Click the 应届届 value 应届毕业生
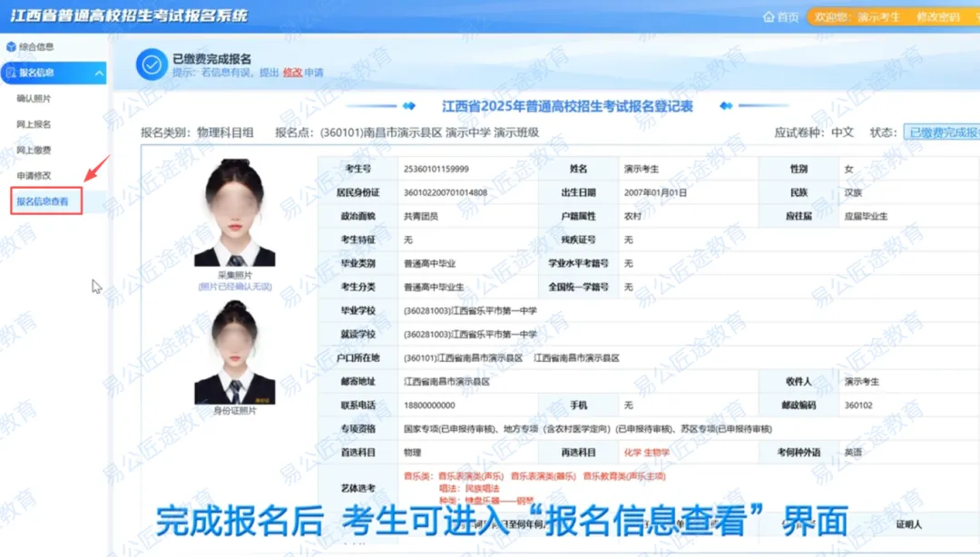980x557 pixels. 866,216
